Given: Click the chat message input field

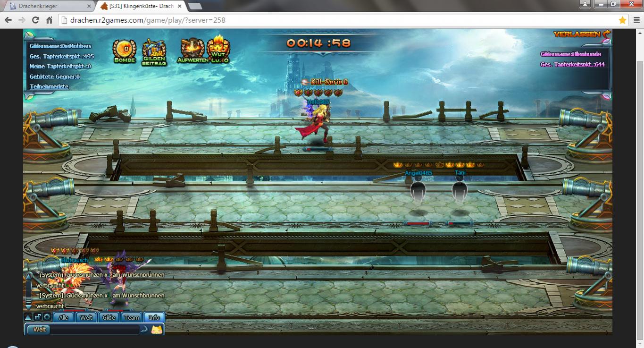Looking at the screenshot, I should 94,330.
